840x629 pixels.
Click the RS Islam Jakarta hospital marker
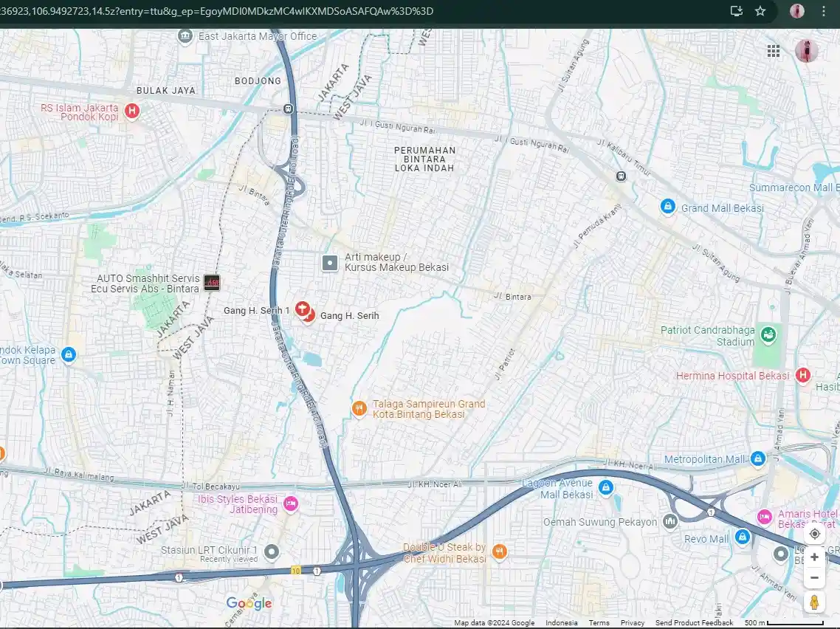(x=132, y=111)
